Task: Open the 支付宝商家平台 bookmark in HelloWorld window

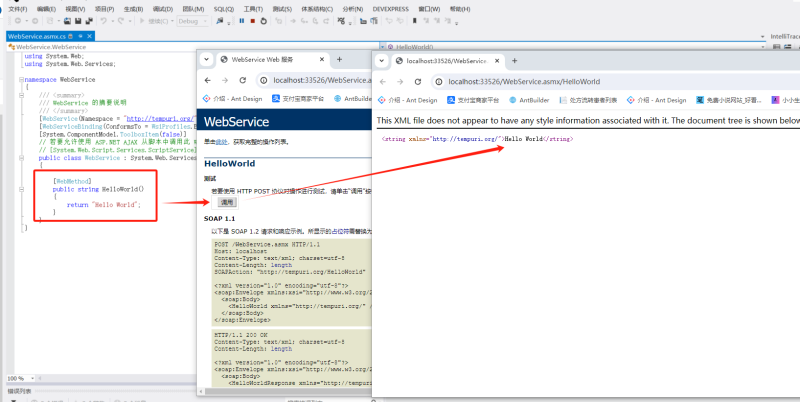Action: pos(474,100)
